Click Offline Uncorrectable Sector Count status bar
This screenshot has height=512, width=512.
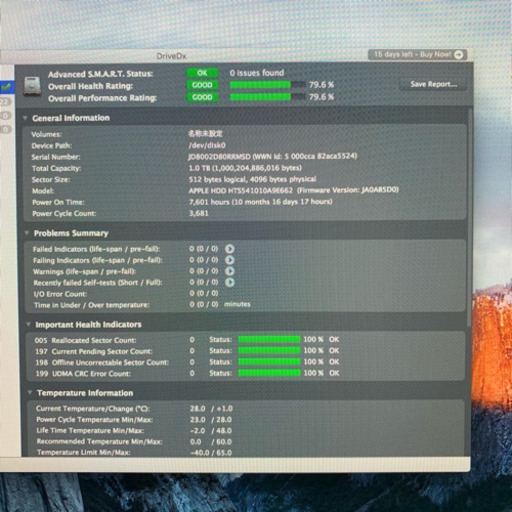[269, 362]
